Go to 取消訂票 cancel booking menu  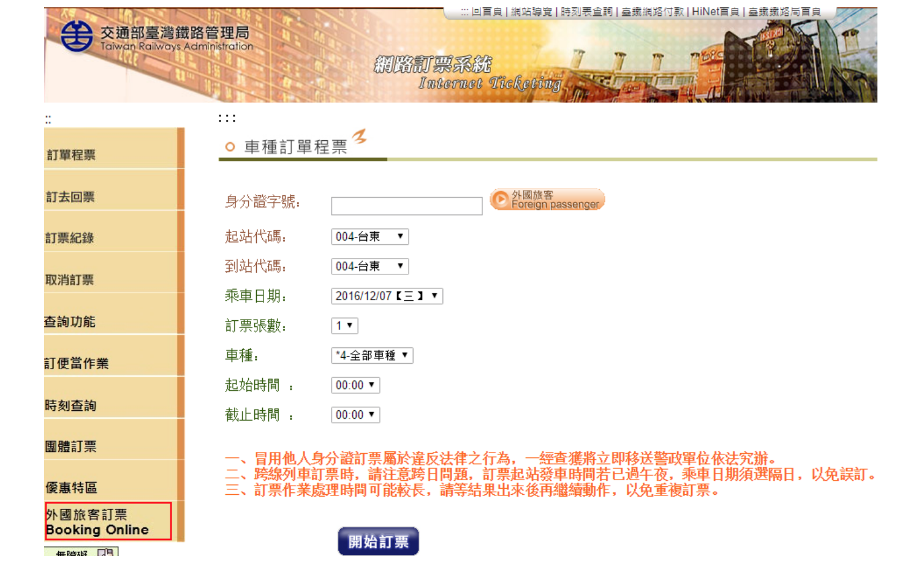70,280
